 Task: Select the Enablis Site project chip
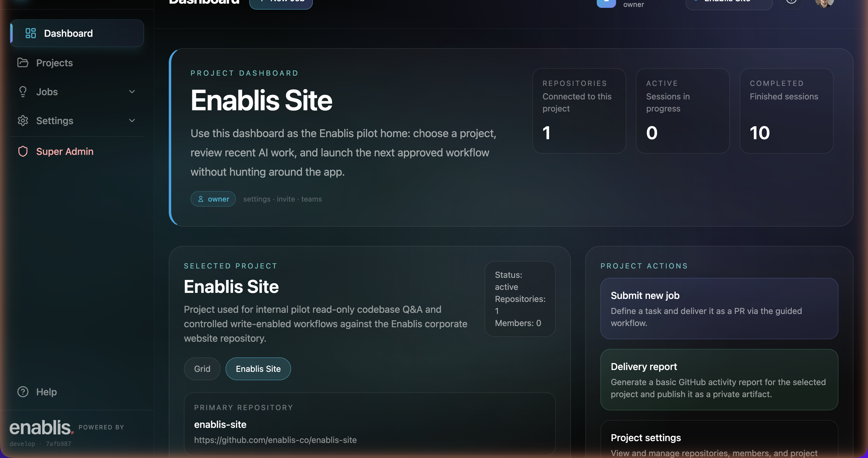point(258,369)
